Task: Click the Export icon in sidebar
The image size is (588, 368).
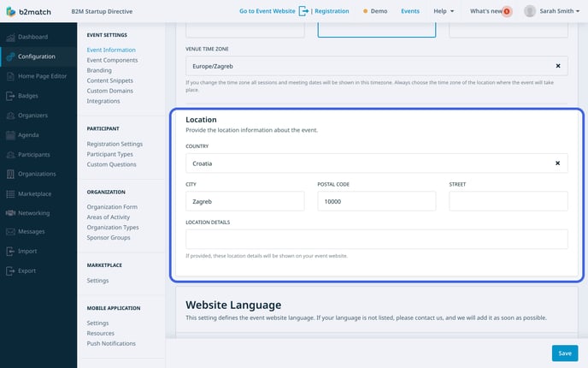Action: [10, 271]
